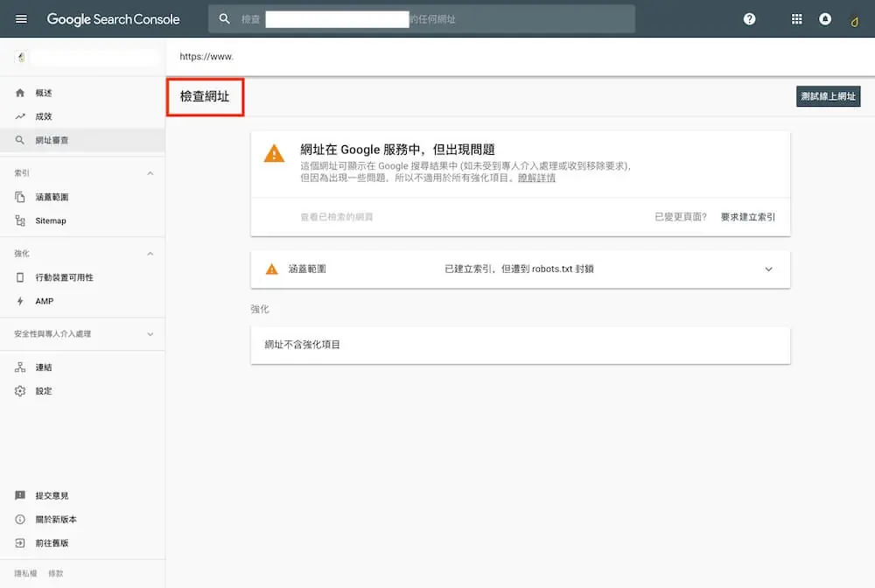Click the magnifier icon beside 網址審查

[20, 140]
